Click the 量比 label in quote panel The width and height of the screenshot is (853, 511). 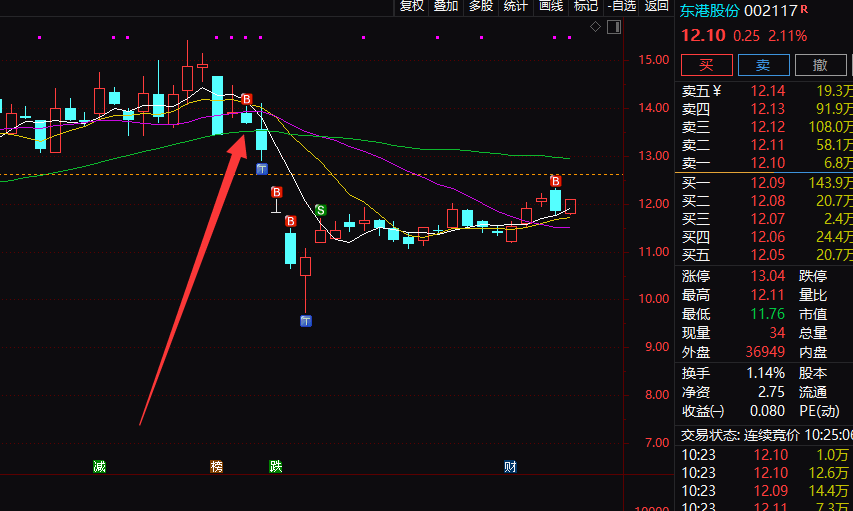point(813,295)
